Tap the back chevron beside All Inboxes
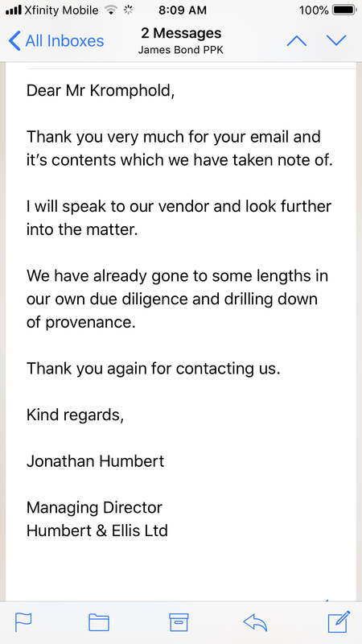The width and height of the screenshot is (362, 644). 14,41
